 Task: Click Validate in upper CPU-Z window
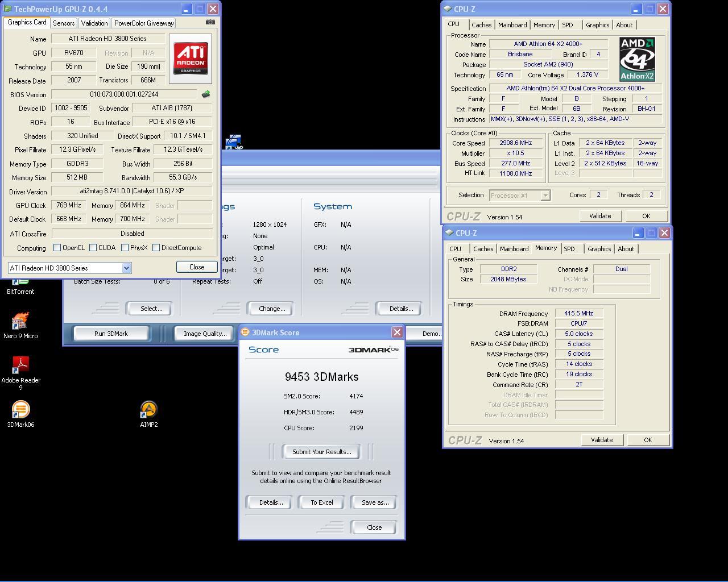tap(599, 215)
